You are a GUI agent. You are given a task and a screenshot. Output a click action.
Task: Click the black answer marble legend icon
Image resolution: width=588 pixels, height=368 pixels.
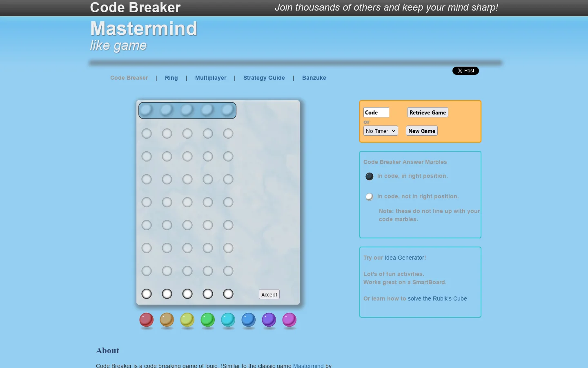[x=370, y=176]
